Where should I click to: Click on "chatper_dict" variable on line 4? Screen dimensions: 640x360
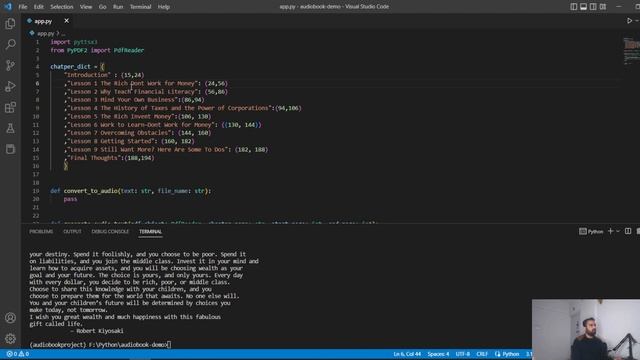(70, 67)
